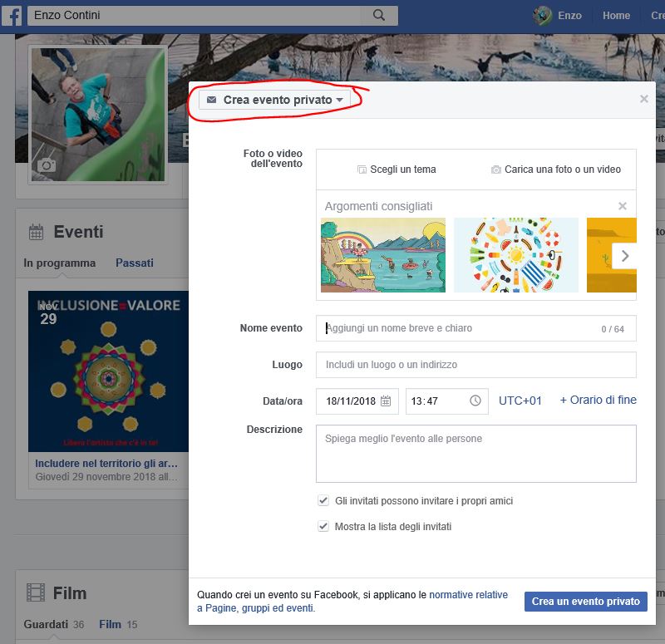Viewport: 665px width, 644px height.
Task: Expand '+ Orario di fine' option
Action: (x=598, y=400)
